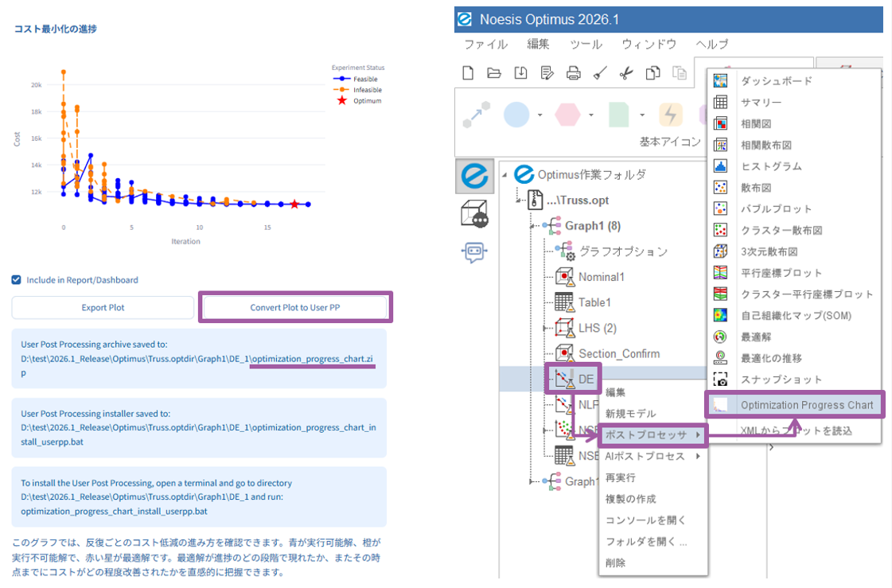Click the New file toolbar icon
The width and height of the screenshot is (892, 588).
click(468, 72)
